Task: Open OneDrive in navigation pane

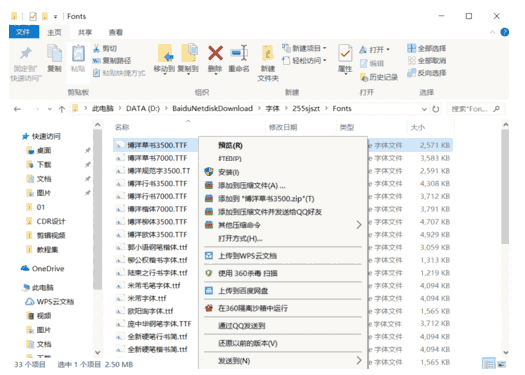Action: pyautogui.click(x=43, y=269)
